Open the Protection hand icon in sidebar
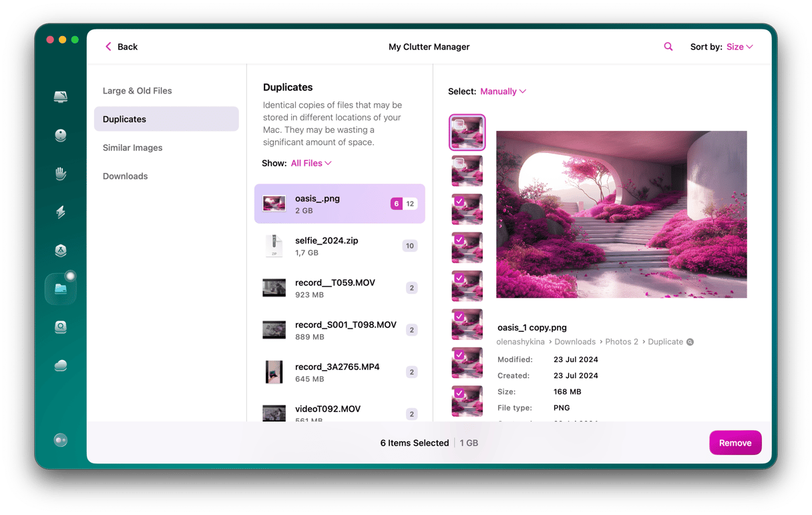Screen dimensions: 812x515 pyautogui.click(x=61, y=174)
